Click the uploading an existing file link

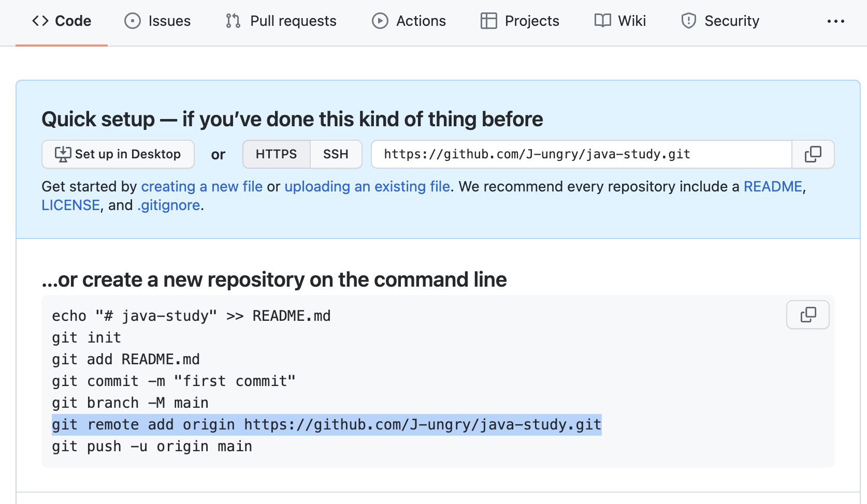(368, 186)
